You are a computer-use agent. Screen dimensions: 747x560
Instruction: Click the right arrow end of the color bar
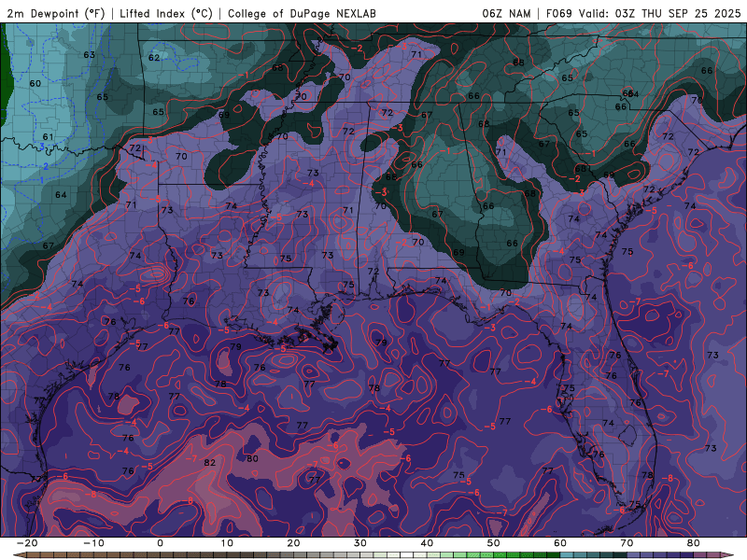click(x=728, y=555)
